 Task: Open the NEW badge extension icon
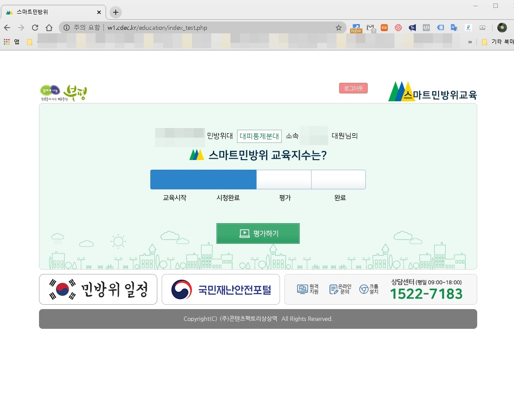(356, 28)
